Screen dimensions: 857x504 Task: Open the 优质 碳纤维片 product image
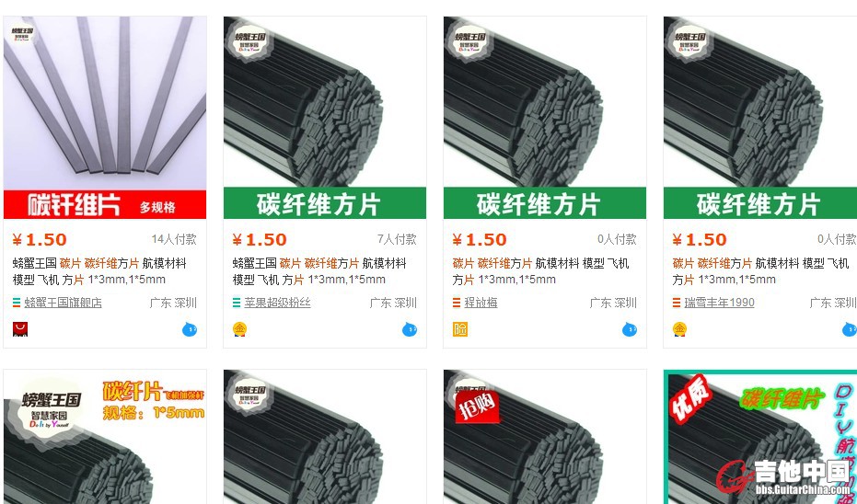tap(760, 437)
